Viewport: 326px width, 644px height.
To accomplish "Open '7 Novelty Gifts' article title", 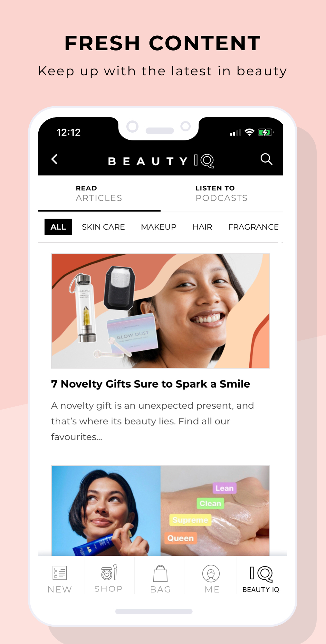I will (150, 384).
